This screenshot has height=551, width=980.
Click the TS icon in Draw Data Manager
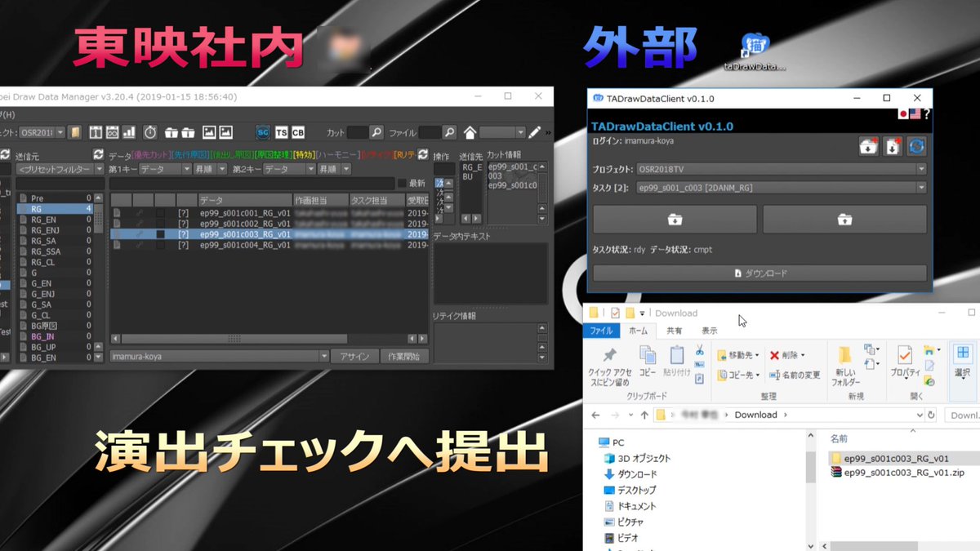click(x=282, y=132)
